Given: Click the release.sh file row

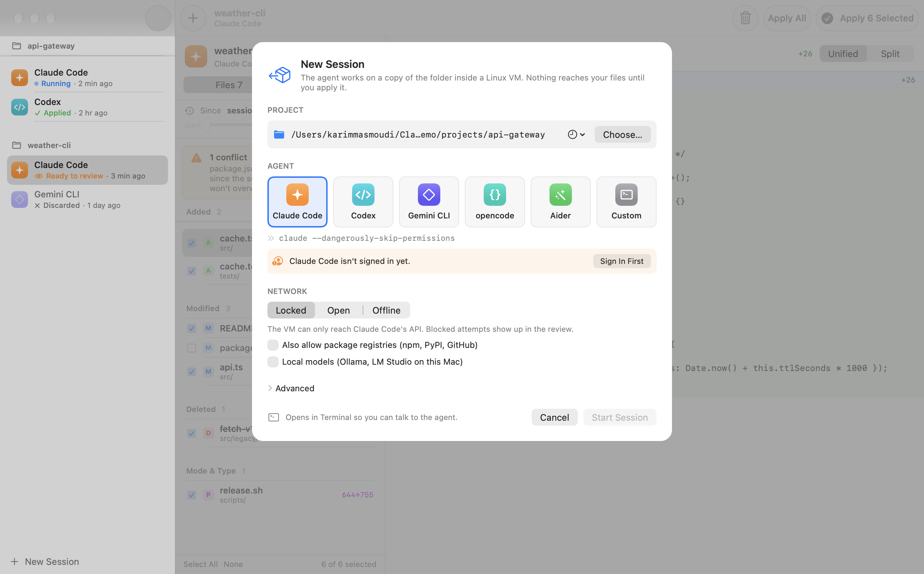Looking at the screenshot, I should tap(280, 495).
